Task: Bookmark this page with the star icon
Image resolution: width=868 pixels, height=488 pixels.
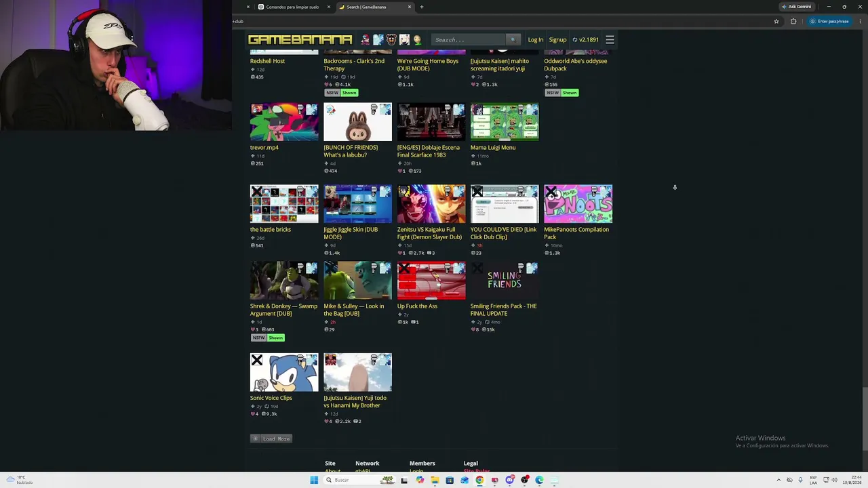Action: (776, 21)
